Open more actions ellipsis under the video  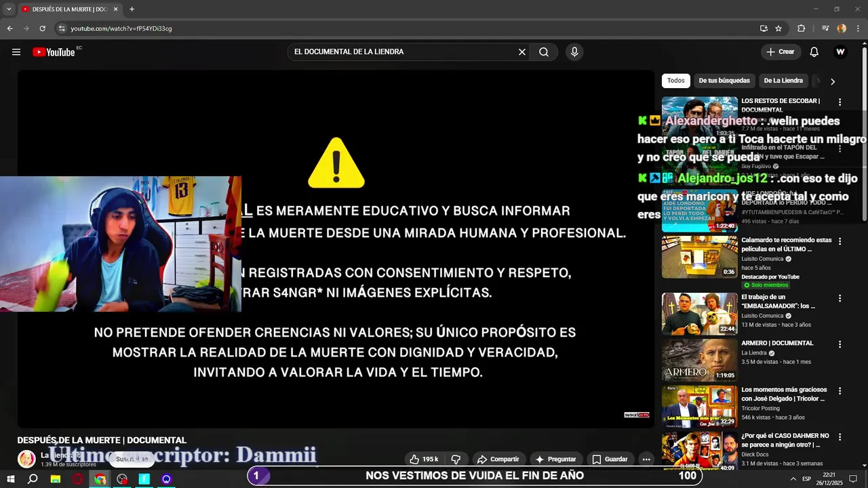pos(646,459)
